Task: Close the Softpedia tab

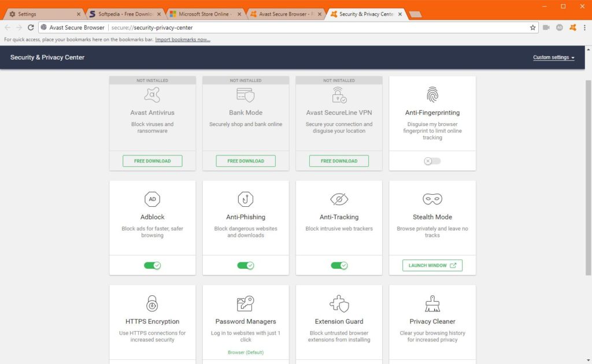Action: (159, 14)
